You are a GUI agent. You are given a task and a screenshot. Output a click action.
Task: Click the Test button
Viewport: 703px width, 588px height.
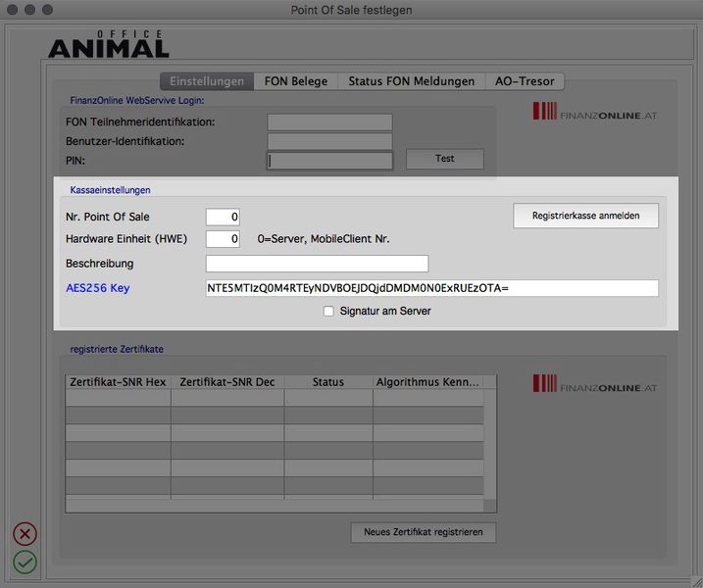445,159
